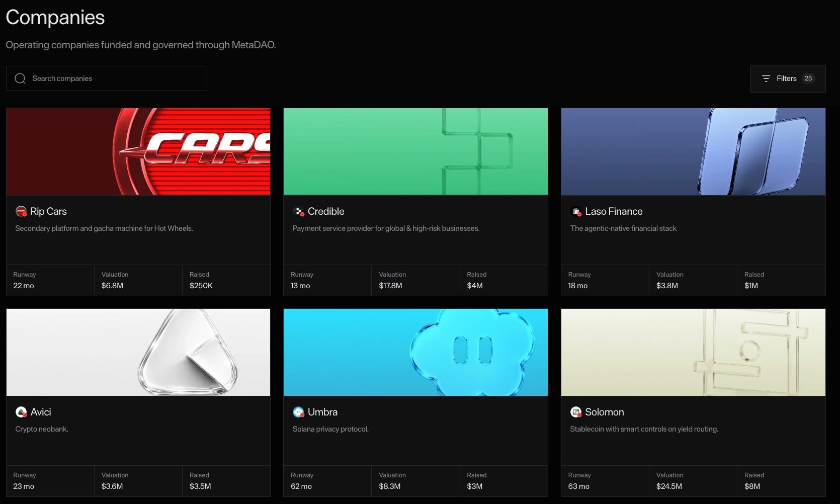This screenshot has width=840, height=504.
Task: Click Rip Cars runway value 22 mo
Action: [24, 285]
